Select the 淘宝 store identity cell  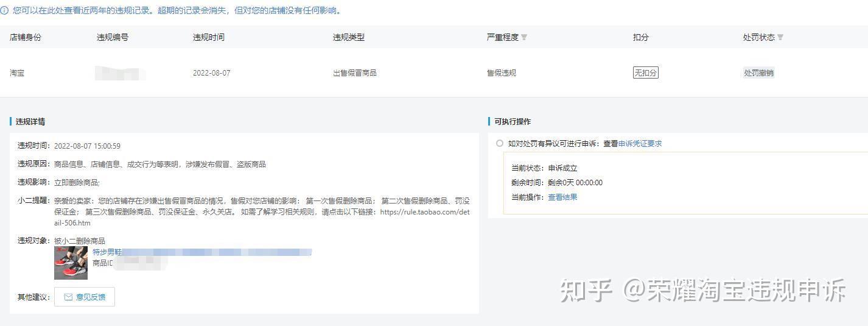[17, 73]
